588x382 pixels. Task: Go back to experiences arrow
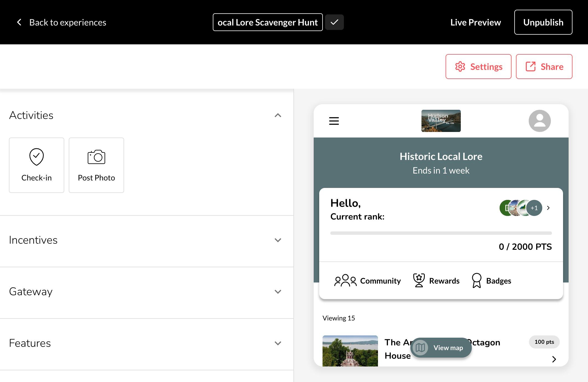(x=19, y=22)
